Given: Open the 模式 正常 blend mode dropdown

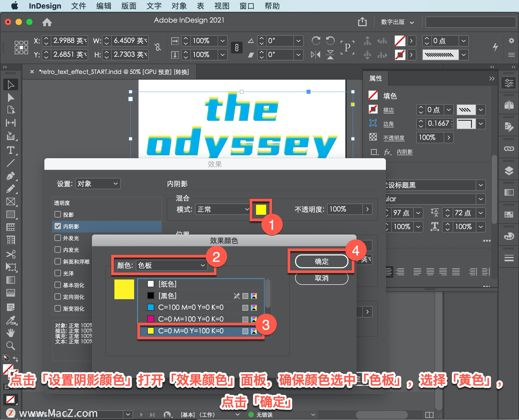Looking at the screenshot, I should [222, 209].
